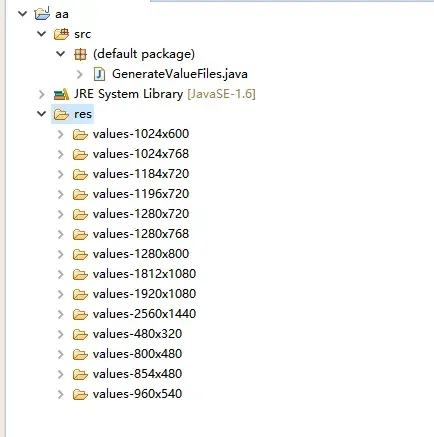Select the values-480x320 folder
This screenshot has width=434, height=437.
pos(137,334)
